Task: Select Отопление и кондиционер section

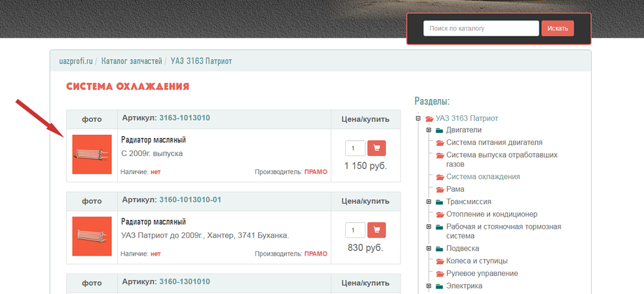Action: coord(492,214)
